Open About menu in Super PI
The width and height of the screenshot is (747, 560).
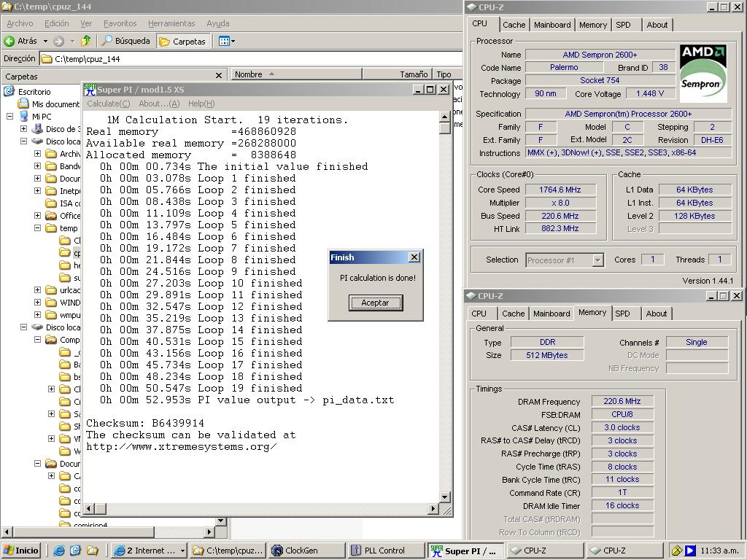(x=159, y=104)
